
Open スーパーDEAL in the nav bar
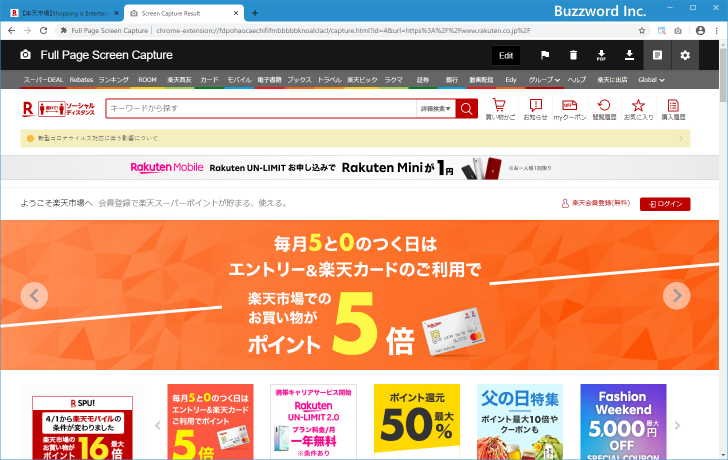point(43,80)
